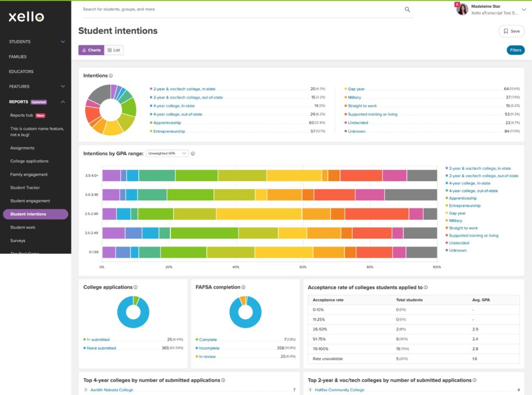Click FAFSA In review link

pos(207,357)
